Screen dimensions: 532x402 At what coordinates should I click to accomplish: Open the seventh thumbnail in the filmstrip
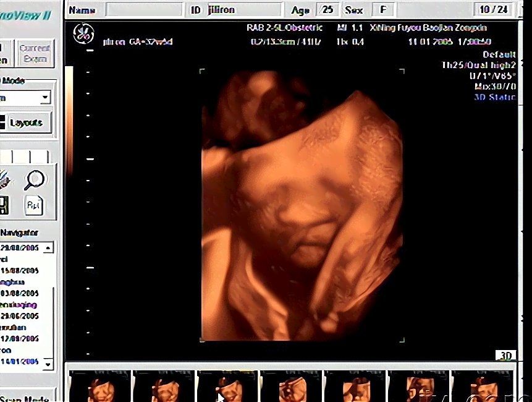483,386
